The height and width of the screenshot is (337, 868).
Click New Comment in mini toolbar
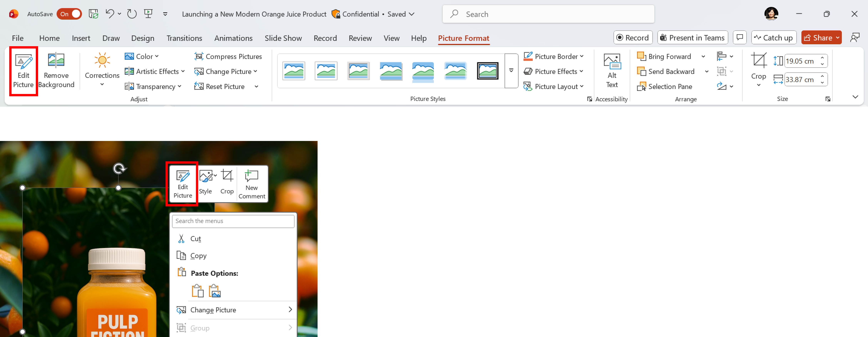pyautogui.click(x=252, y=184)
